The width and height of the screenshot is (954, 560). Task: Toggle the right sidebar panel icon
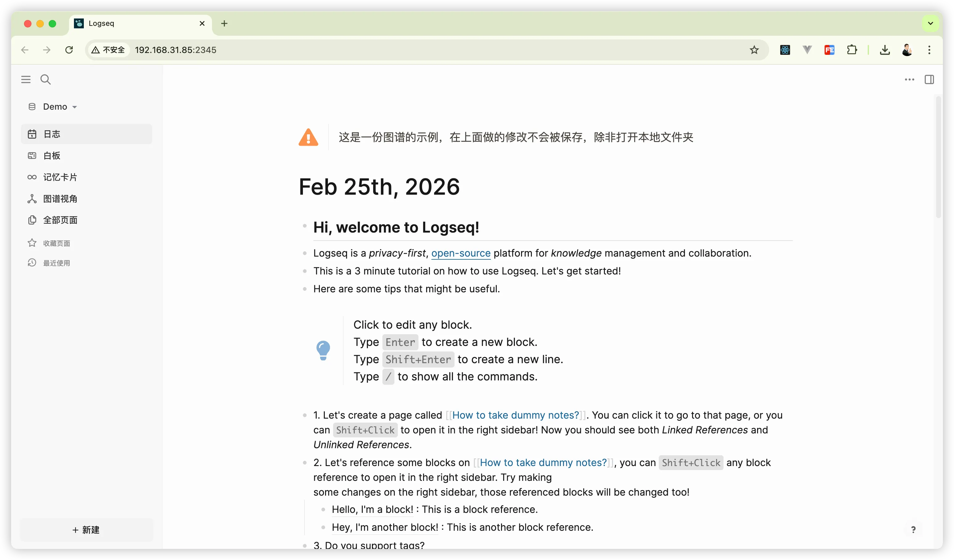click(x=929, y=79)
